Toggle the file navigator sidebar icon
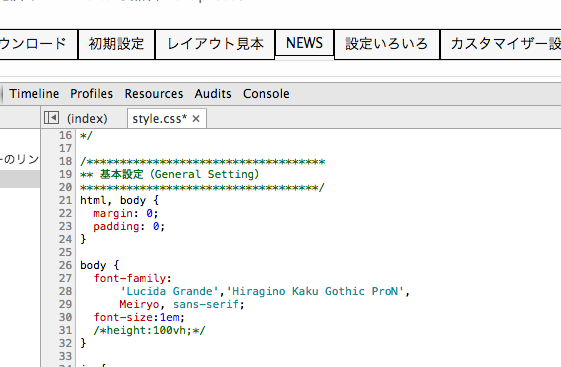This screenshot has width=561, height=367. pyautogui.click(x=51, y=118)
